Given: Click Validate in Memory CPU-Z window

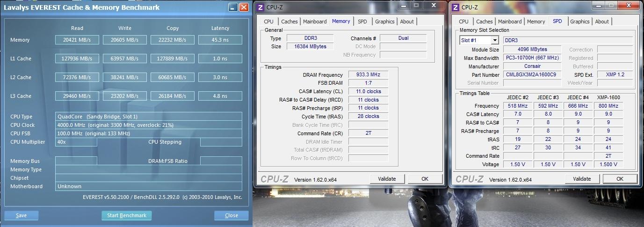Looking at the screenshot, I should click(387, 179).
